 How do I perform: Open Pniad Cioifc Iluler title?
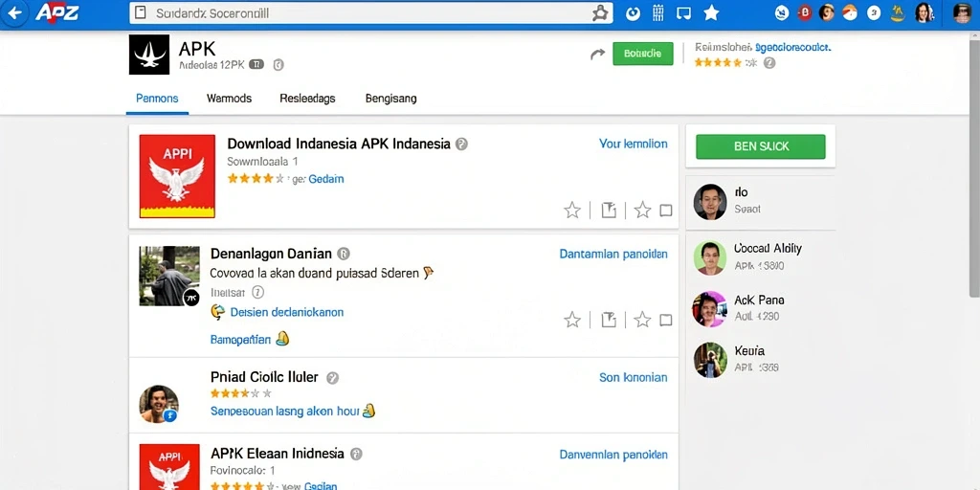click(x=264, y=377)
